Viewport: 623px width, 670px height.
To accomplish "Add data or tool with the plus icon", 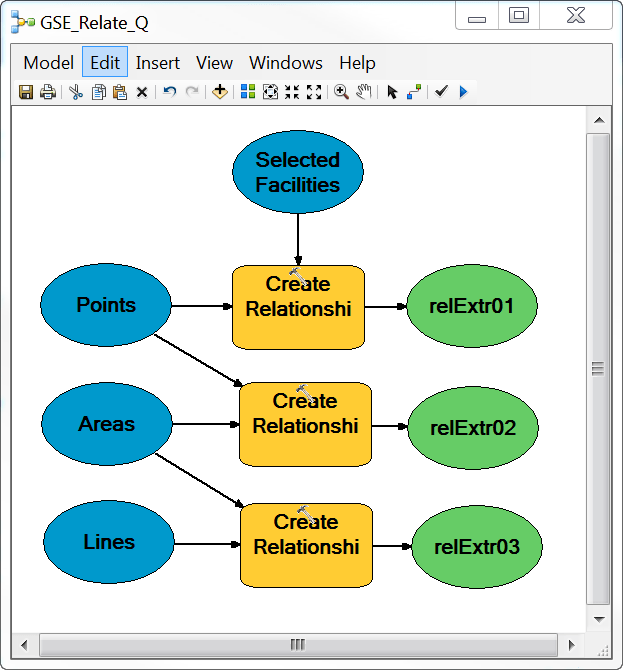I will click(220, 91).
